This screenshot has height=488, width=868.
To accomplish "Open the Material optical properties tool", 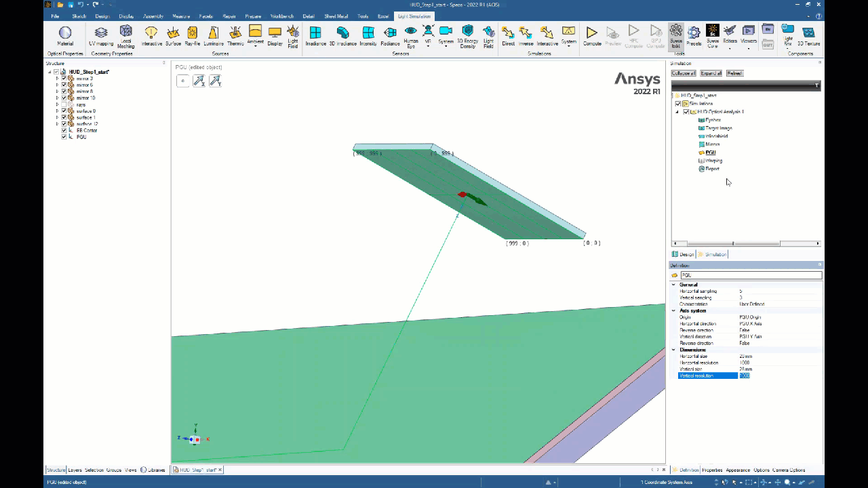I will pos(65,37).
